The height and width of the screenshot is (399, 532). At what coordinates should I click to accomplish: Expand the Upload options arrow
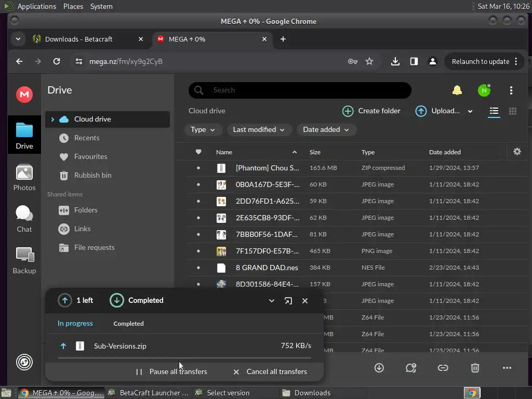[x=470, y=111]
